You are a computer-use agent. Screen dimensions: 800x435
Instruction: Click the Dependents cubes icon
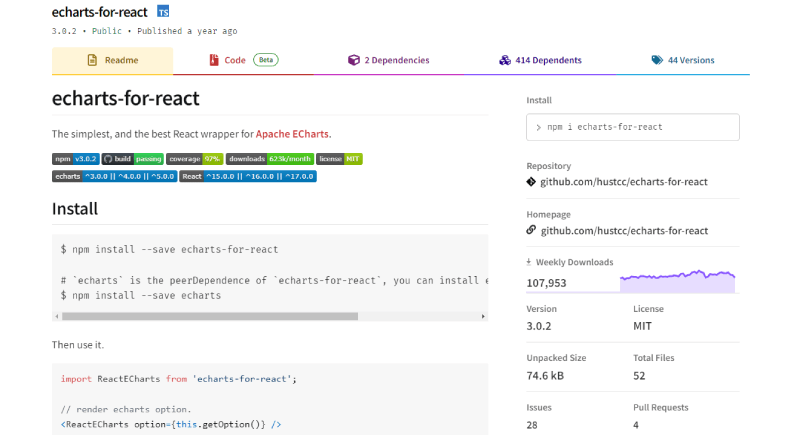pos(505,60)
